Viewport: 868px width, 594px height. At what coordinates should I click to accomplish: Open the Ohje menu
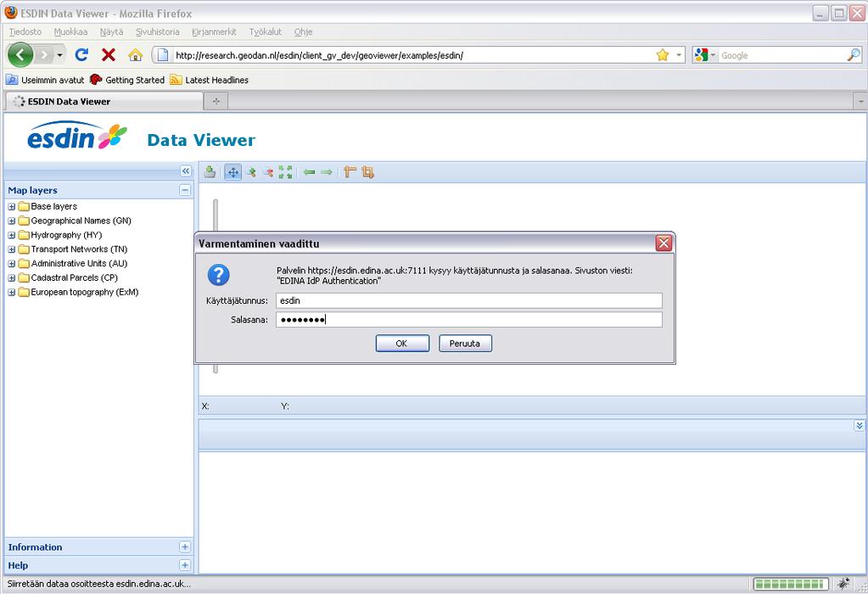click(304, 32)
